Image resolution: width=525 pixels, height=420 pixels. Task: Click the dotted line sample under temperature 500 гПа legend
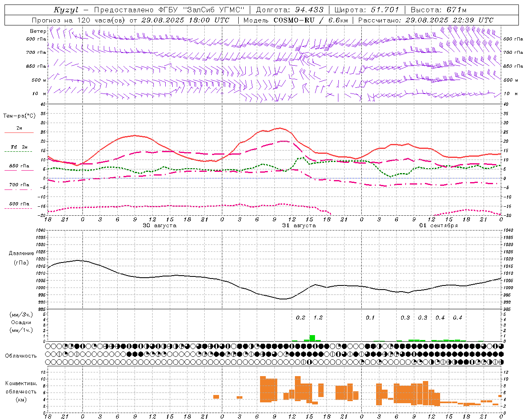point(18,208)
